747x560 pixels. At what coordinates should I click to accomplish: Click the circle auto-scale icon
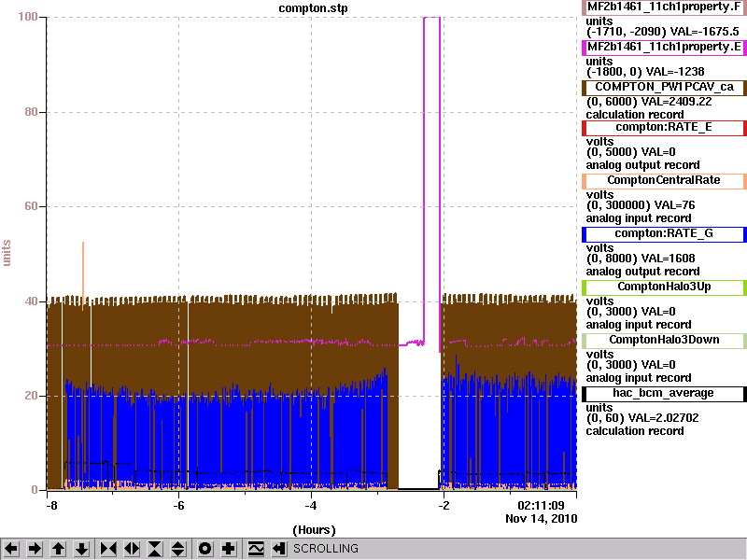point(204,549)
